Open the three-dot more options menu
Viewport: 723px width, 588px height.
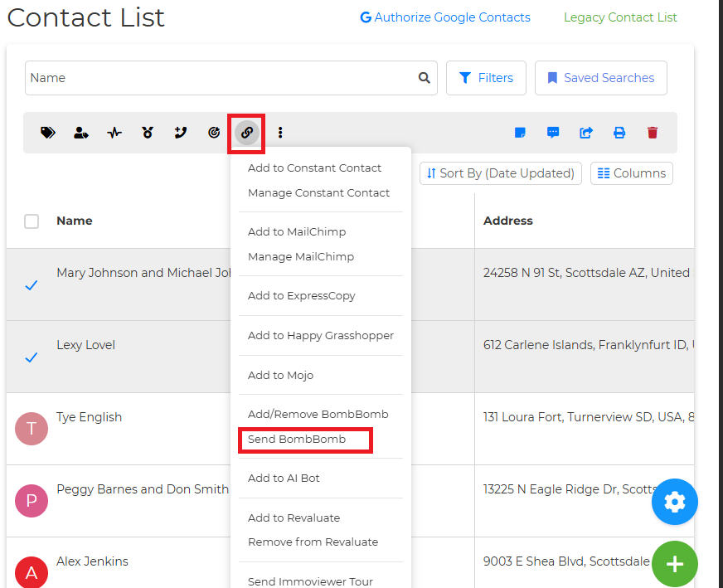(280, 133)
